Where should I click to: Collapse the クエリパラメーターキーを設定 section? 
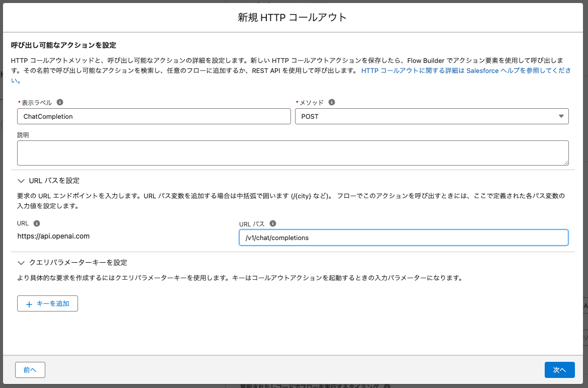(21, 262)
